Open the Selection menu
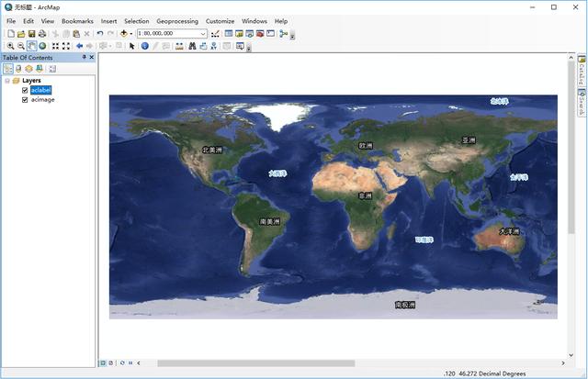The width and height of the screenshot is (588, 379). click(x=137, y=21)
